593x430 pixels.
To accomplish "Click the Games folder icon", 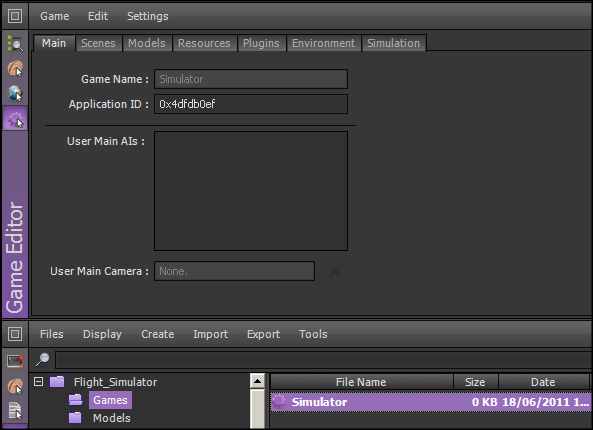I will tap(76, 400).
